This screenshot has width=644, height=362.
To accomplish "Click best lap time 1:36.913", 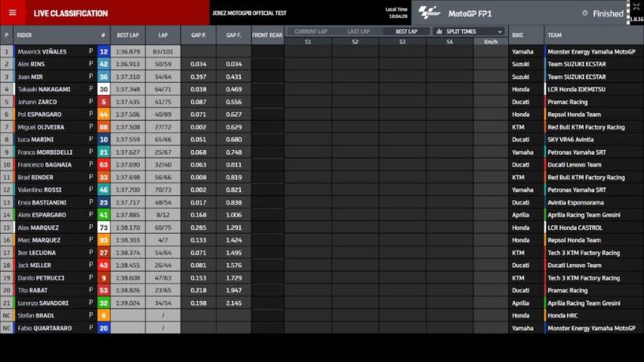I will [128, 64].
